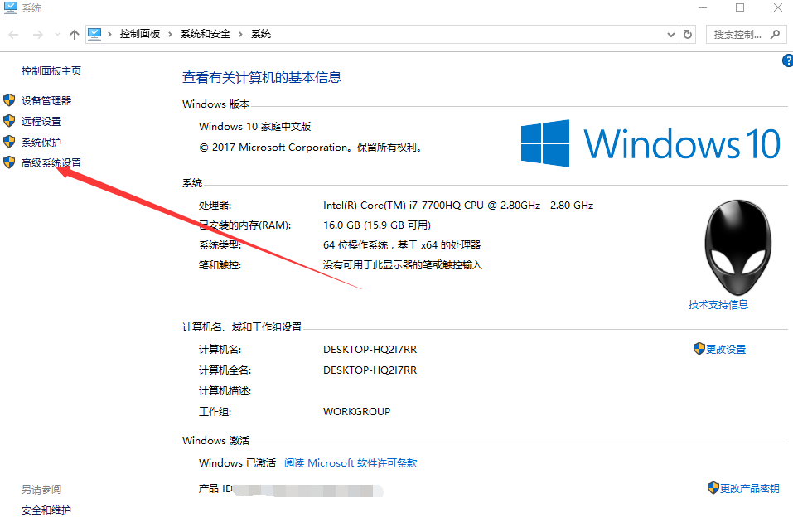
Task: Click the forward navigation arrow
Action: click(x=37, y=34)
